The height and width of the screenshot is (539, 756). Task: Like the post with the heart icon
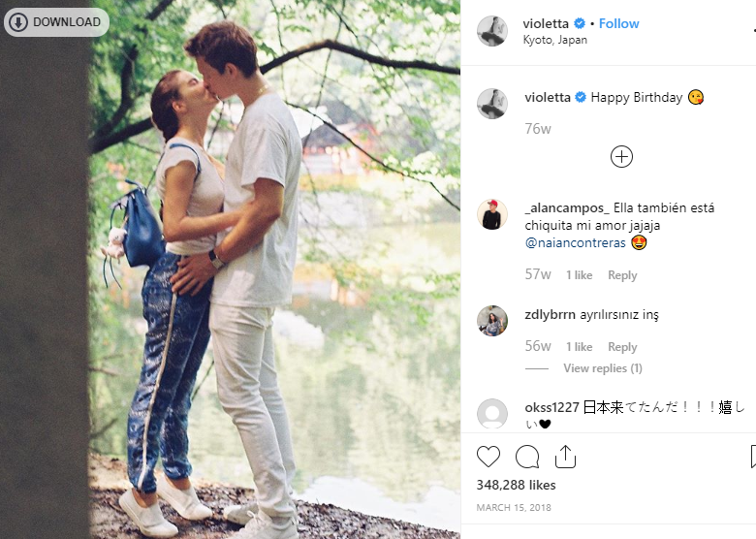point(488,456)
